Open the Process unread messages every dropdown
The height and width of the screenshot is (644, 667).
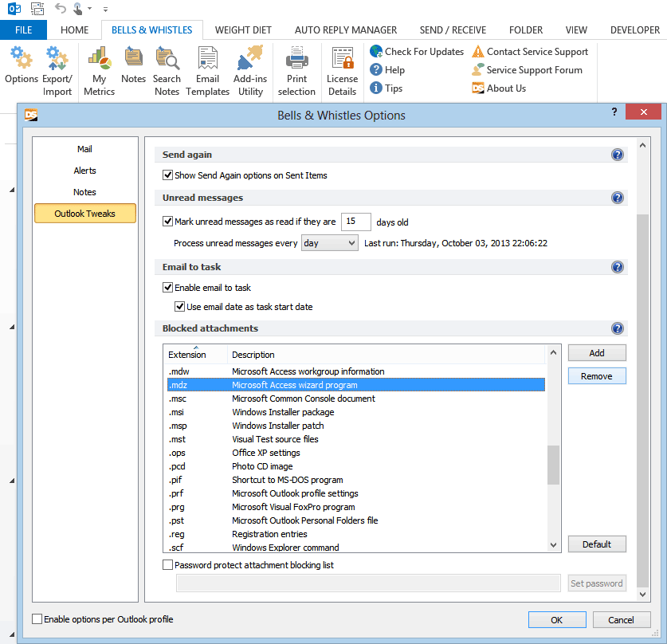pyautogui.click(x=330, y=243)
